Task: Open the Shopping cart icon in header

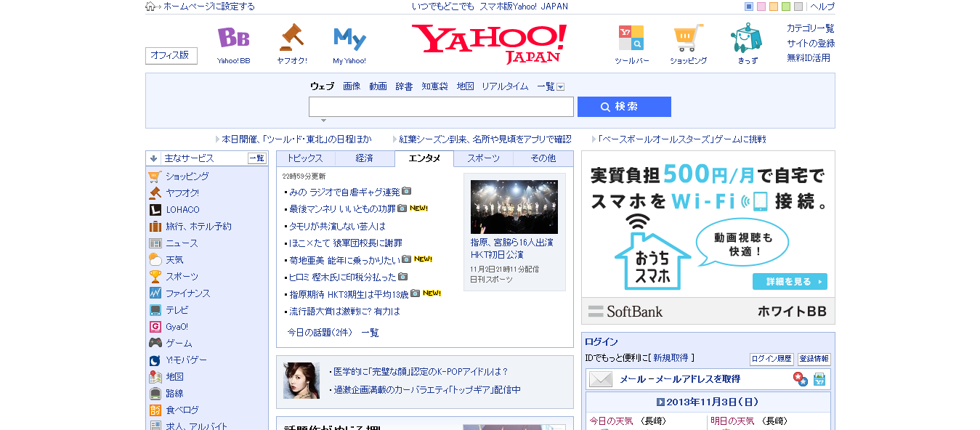Action: point(689,38)
